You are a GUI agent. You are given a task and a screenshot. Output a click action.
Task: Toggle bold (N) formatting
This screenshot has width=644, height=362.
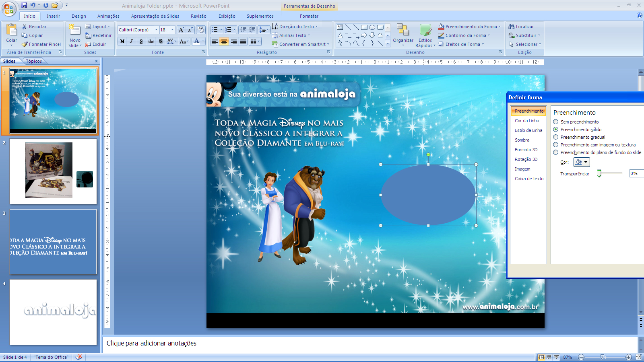(122, 41)
